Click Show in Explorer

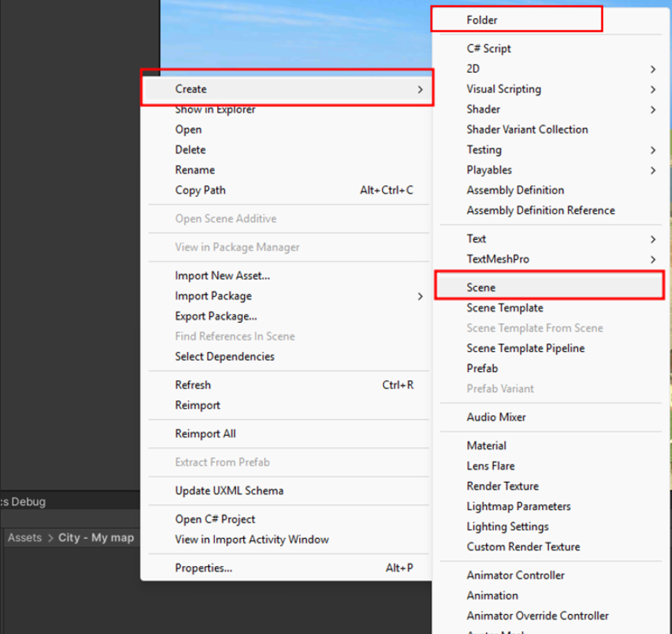(215, 109)
